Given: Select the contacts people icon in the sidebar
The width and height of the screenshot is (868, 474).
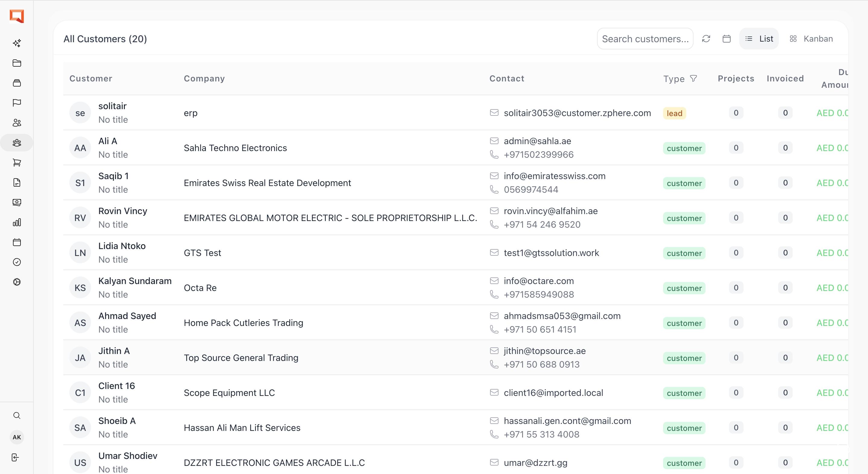Looking at the screenshot, I should point(17,123).
